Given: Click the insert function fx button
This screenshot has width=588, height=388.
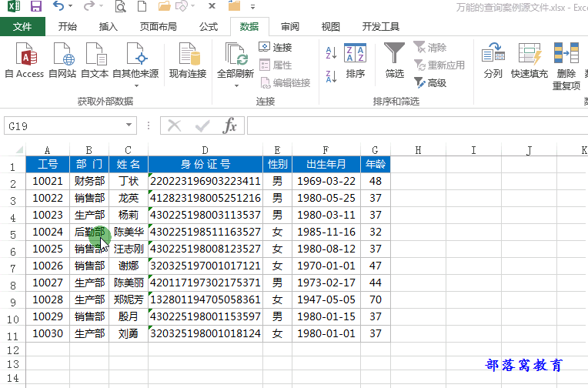Looking at the screenshot, I should coord(229,125).
